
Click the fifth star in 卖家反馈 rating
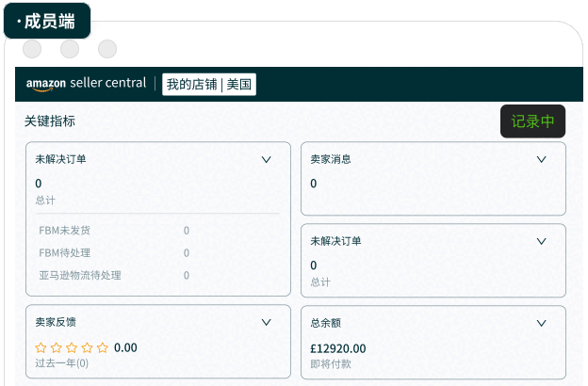click(102, 347)
